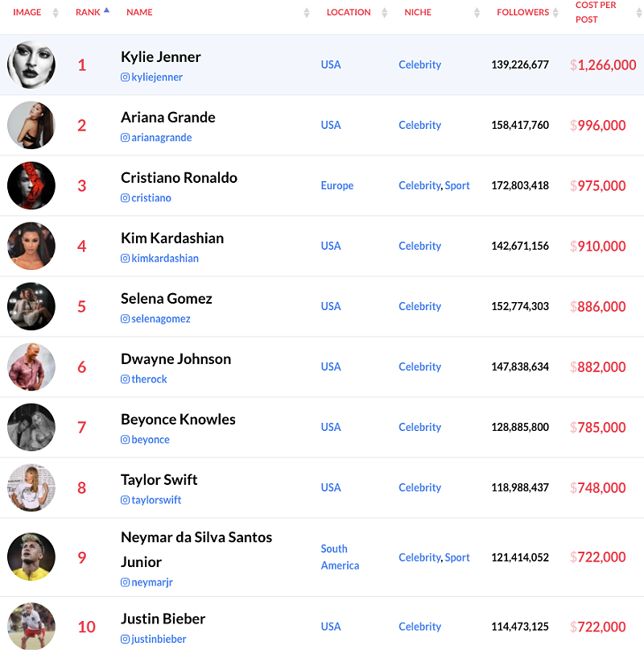
Task: Open the kimkardashian profile link
Action: 165,259
